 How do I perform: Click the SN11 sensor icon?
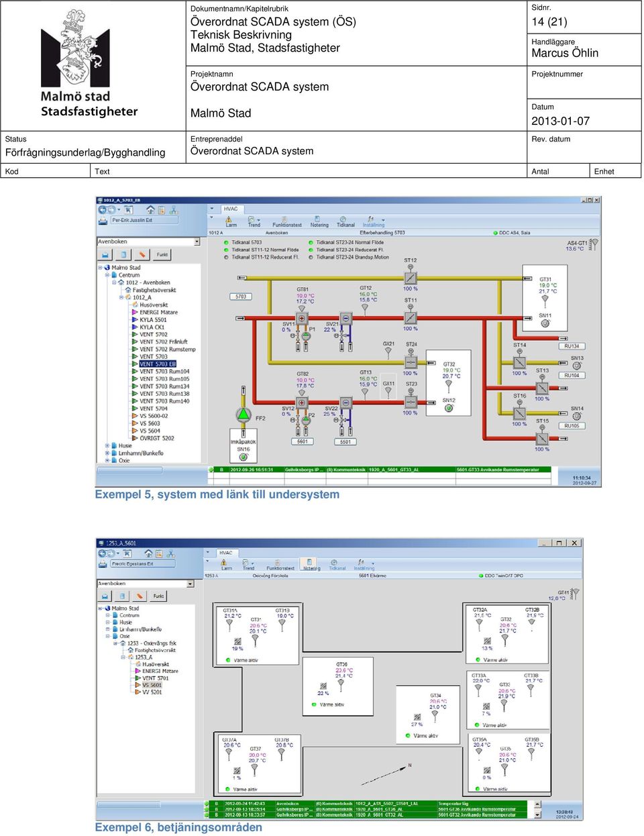545,323
